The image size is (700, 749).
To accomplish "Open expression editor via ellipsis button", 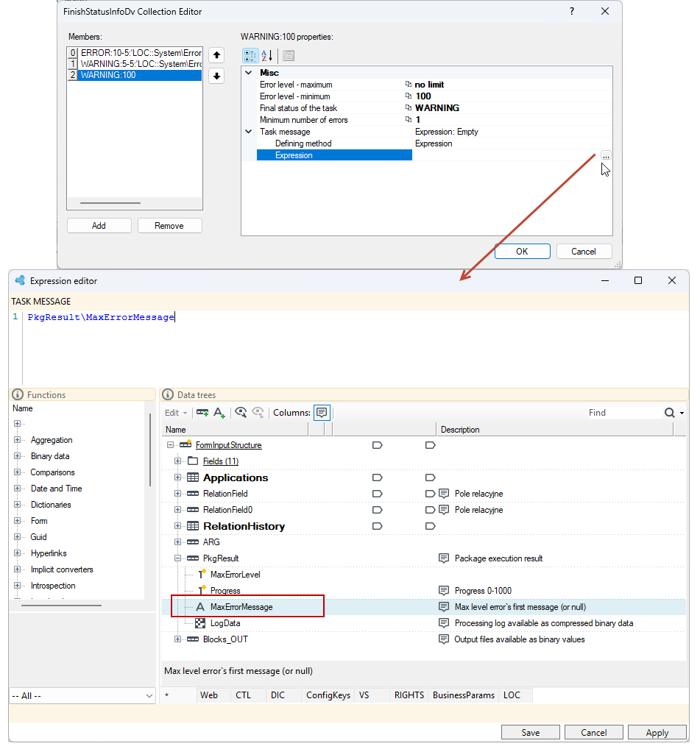I will click(x=606, y=155).
